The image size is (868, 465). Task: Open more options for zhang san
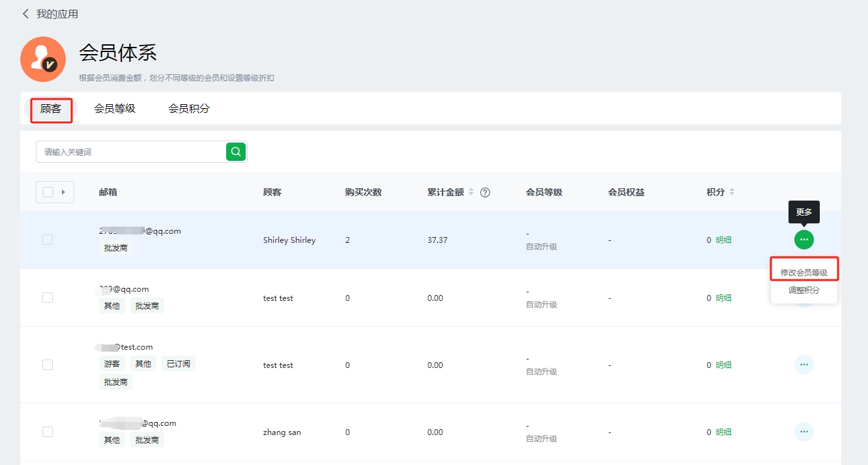[x=804, y=432]
